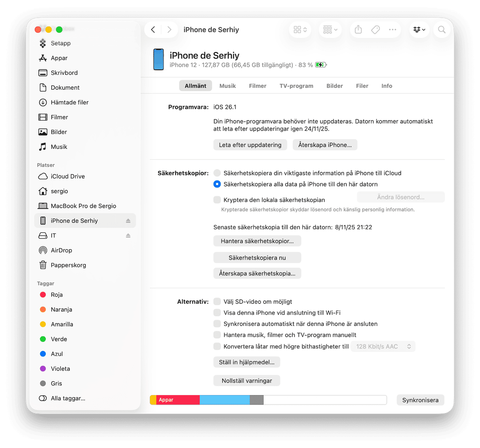
Task: Toggle Visa denna iPhone vid Wi-Fi anslutning
Action: coord(217,313)
